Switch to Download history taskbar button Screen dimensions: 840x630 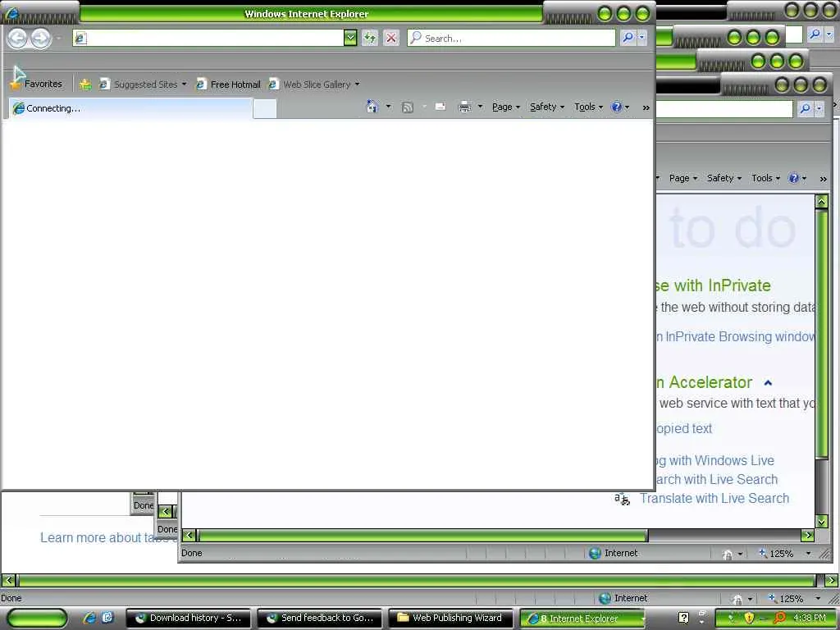click(188, 618)
